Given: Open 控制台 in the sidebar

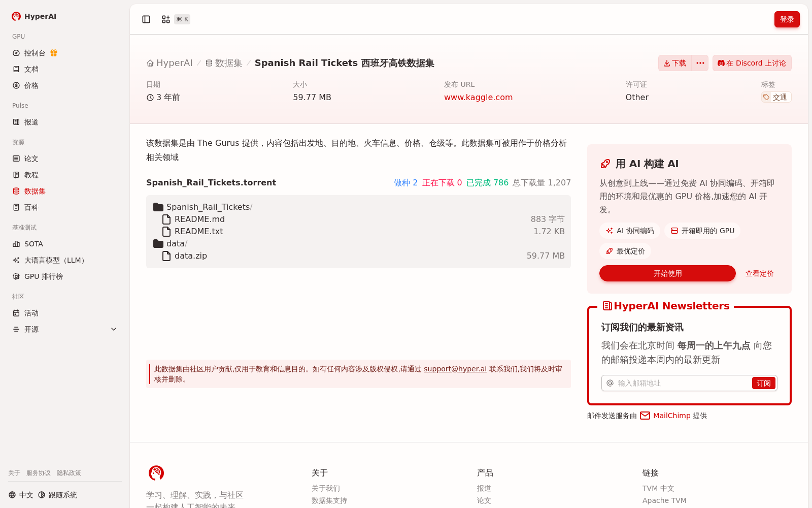Looking at the screenshot, I should [x=35, y=53].
